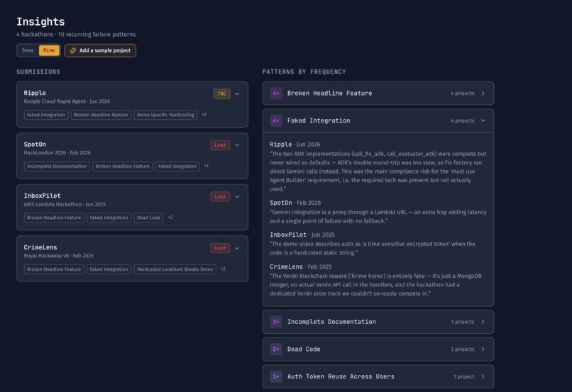The width and height of the screenshot is (572, 392).
Task: Click the +2 more tags on CrimeLens
Action: (223, 269)
